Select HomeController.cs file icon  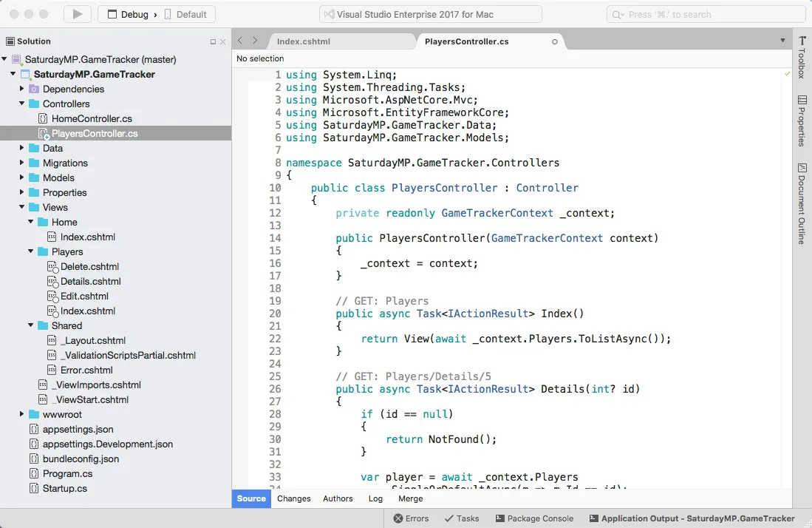(43, 118)
